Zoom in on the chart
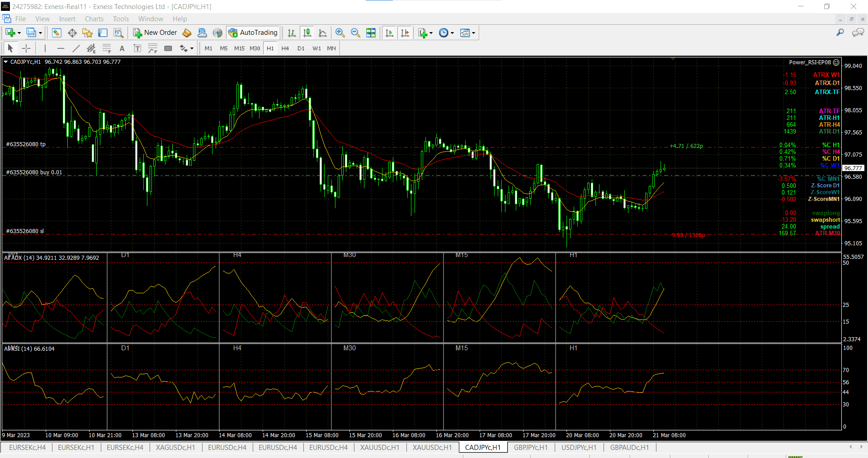This screenshot has height=458, width=868. pos(340,33)
